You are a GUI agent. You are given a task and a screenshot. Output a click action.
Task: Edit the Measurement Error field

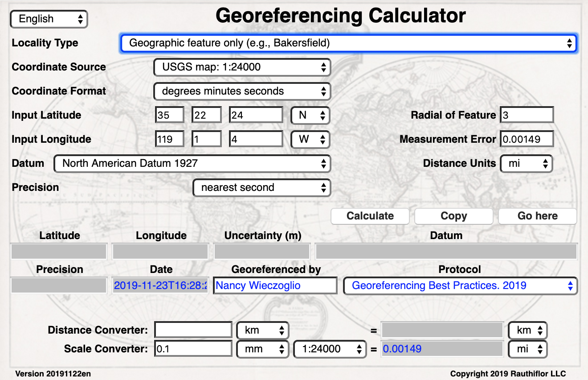coord(527,140)
